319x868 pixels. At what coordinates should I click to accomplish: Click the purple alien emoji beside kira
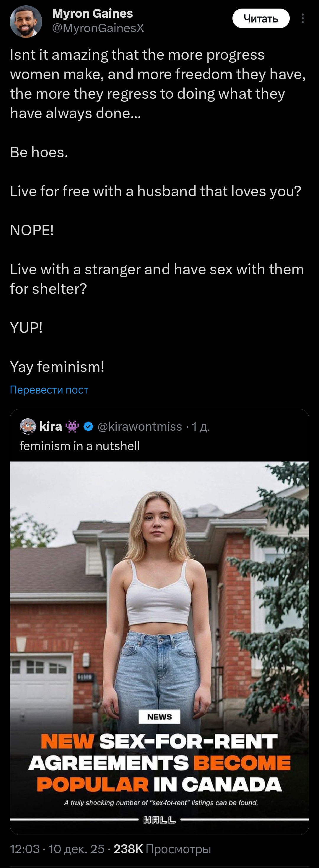(72, 427)
